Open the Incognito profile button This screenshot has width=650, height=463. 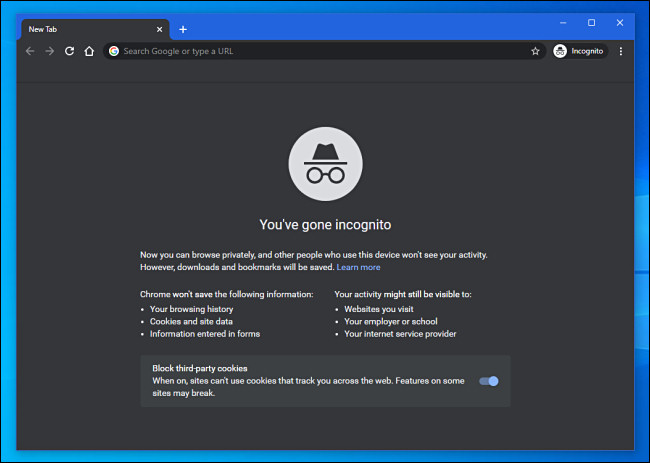pos(579,51)
